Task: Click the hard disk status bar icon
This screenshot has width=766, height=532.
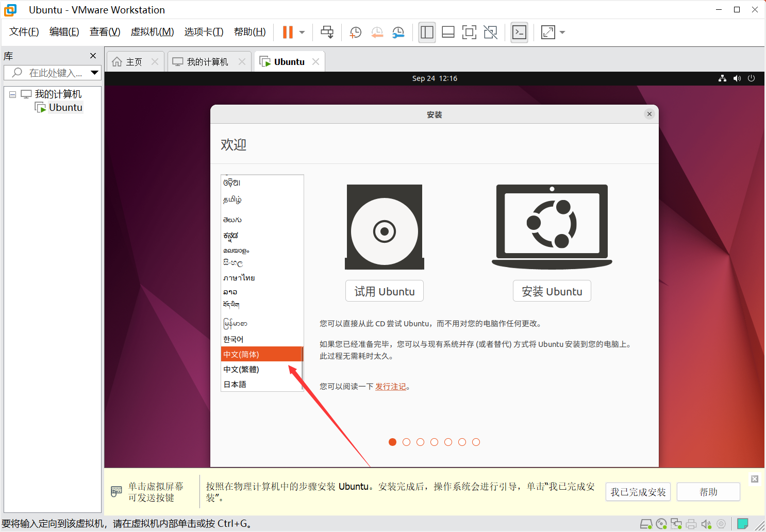Action: (x=646, y=524)
